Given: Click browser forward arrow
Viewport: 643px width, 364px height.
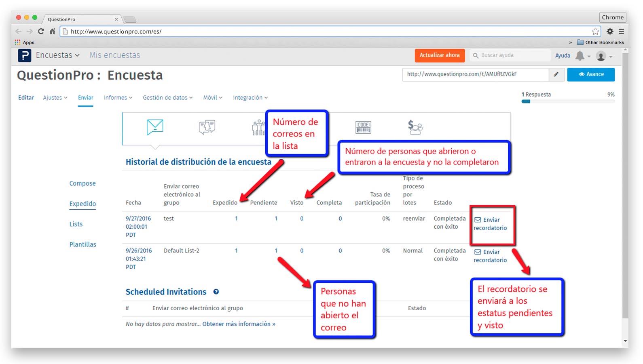Looking at the screenshot, I should pos(30,31).
